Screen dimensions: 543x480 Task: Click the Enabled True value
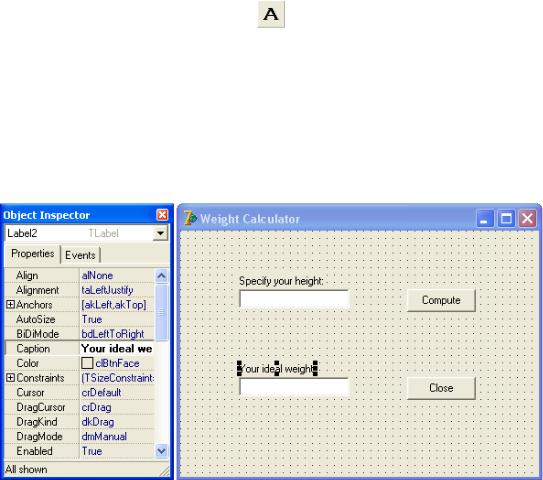(x=92, y=451)
